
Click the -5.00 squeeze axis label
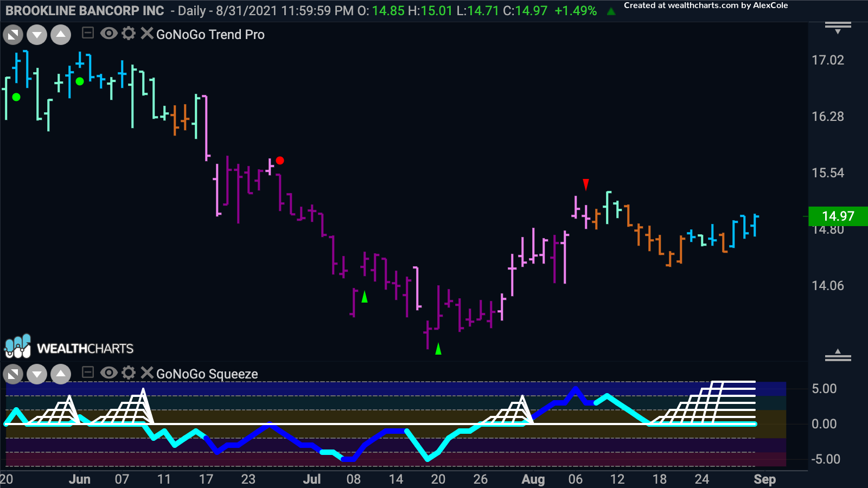click(x=826, y=459)
